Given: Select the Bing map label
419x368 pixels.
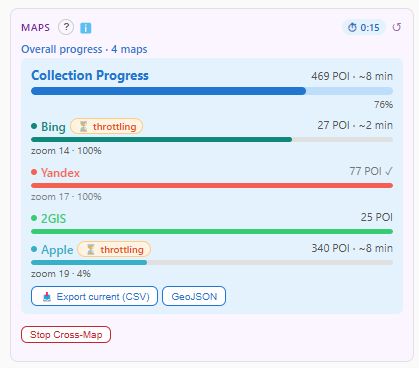Looking at the screenshot, I should (x=53, y=127).
